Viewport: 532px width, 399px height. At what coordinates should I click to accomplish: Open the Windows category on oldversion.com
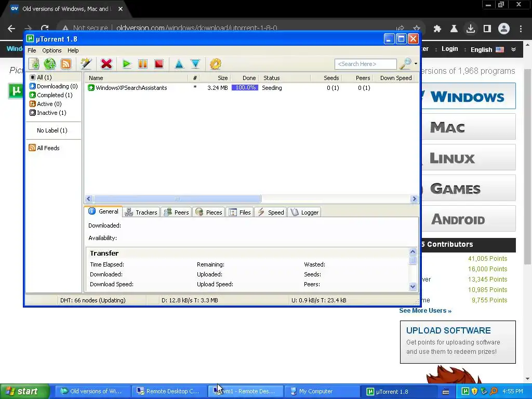[468, 96]
